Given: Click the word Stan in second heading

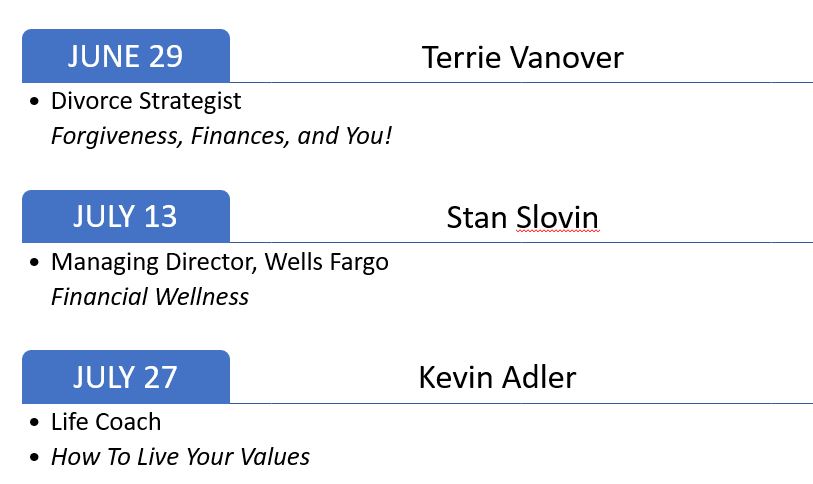Looking at the screenshot, I should tap(476, 217).
